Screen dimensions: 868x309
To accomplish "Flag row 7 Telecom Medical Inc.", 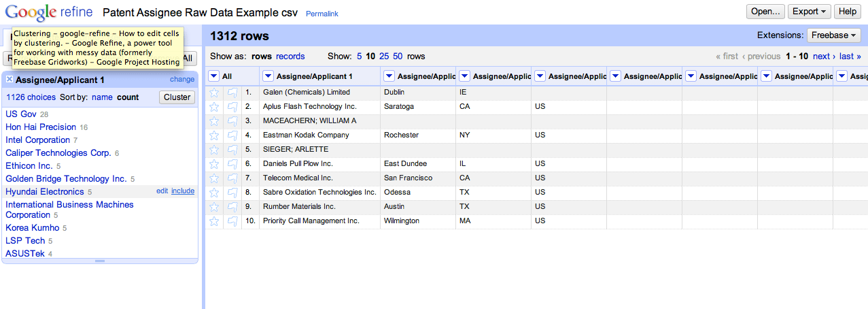I will click(232, 178).
